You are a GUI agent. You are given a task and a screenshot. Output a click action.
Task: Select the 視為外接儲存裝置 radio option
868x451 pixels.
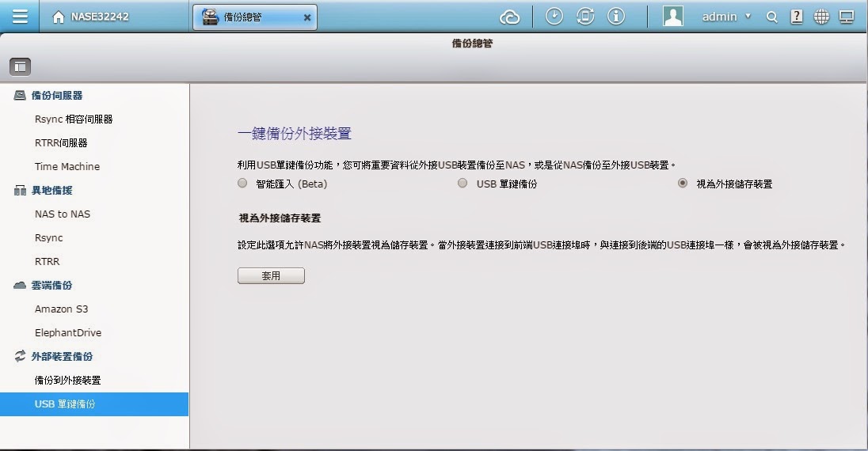point(683,183)
